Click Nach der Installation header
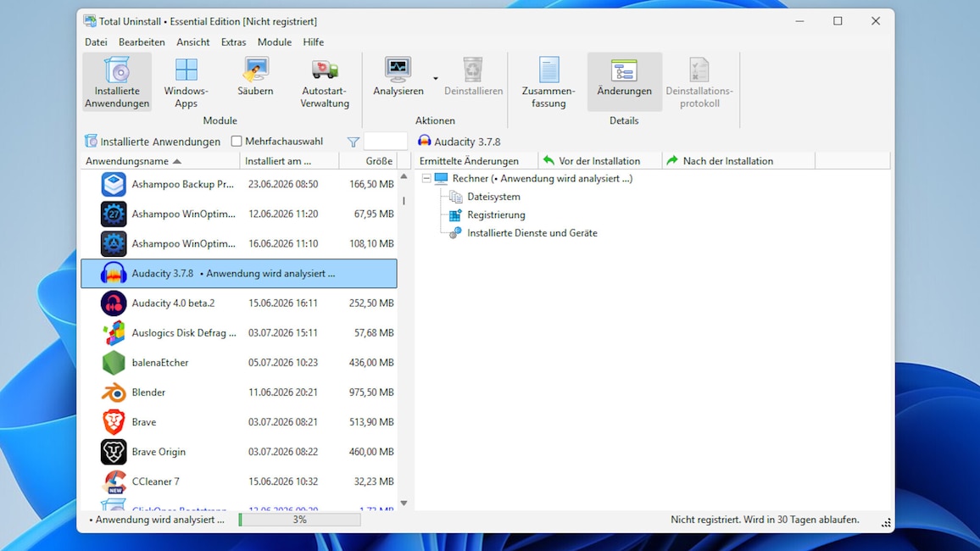 point(738,161)
